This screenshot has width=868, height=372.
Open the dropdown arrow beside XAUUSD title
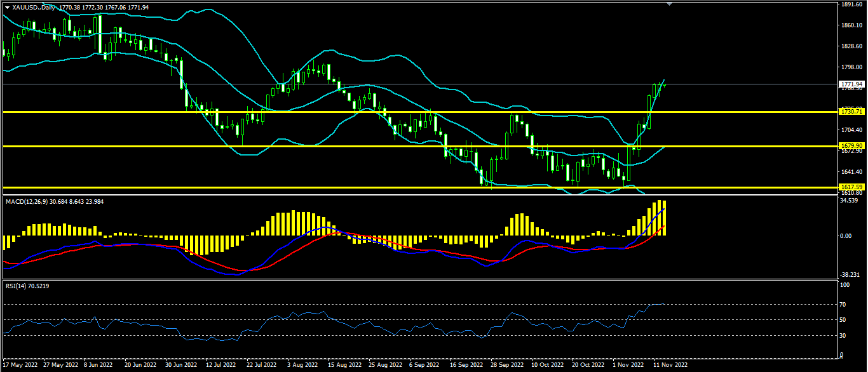(7, 6)
